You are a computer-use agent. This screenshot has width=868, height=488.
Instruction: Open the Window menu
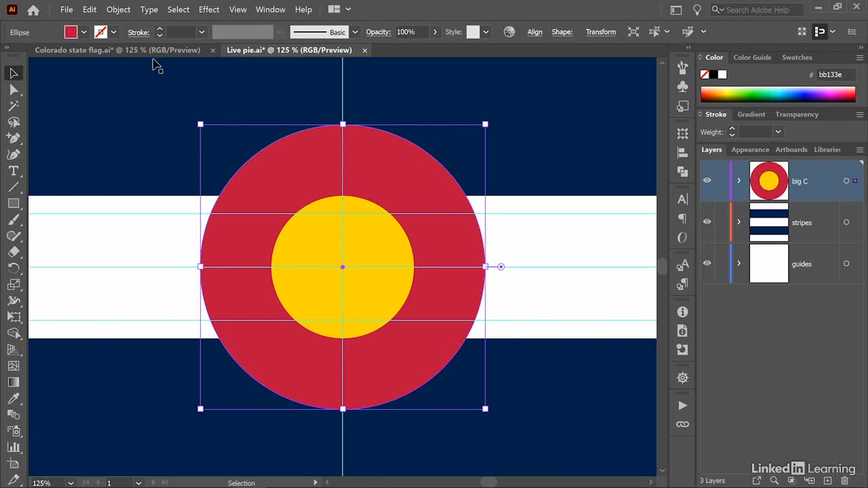270,9
